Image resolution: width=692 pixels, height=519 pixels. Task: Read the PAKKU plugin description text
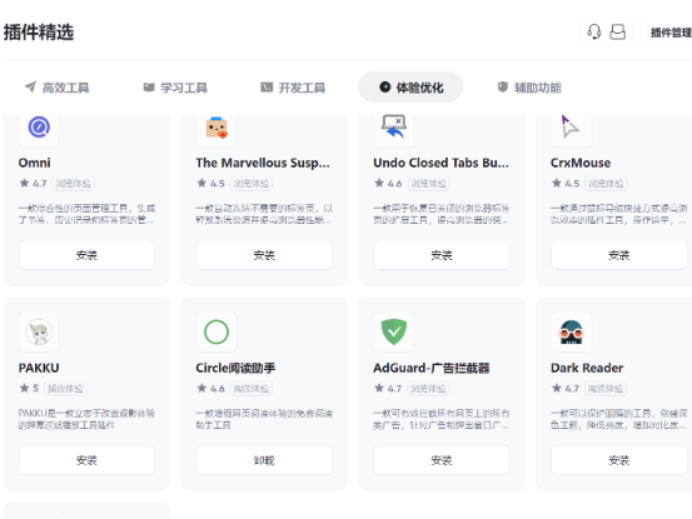(86, 419)
